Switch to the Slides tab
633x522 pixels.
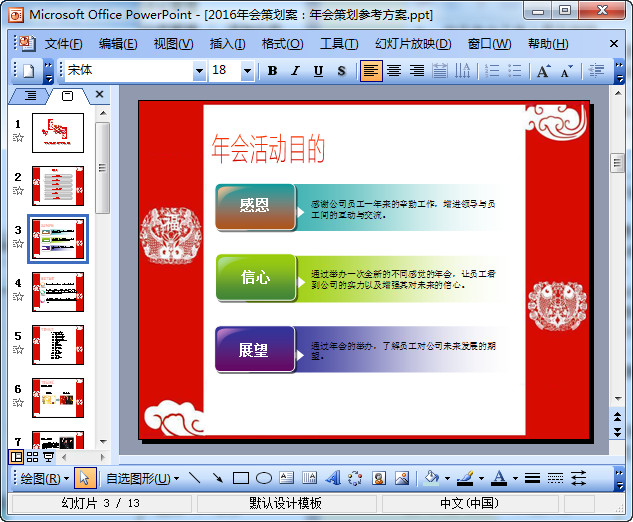coord(67,96)
